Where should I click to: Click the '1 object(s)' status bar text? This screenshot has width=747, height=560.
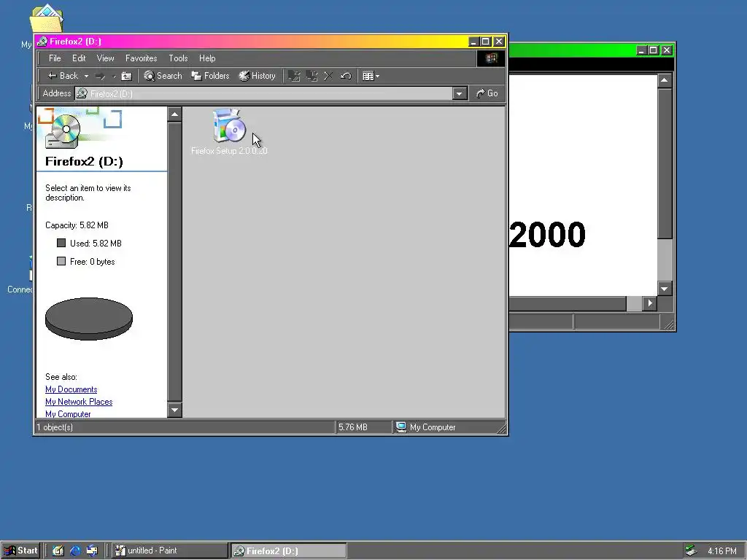(x=55, y=427)
